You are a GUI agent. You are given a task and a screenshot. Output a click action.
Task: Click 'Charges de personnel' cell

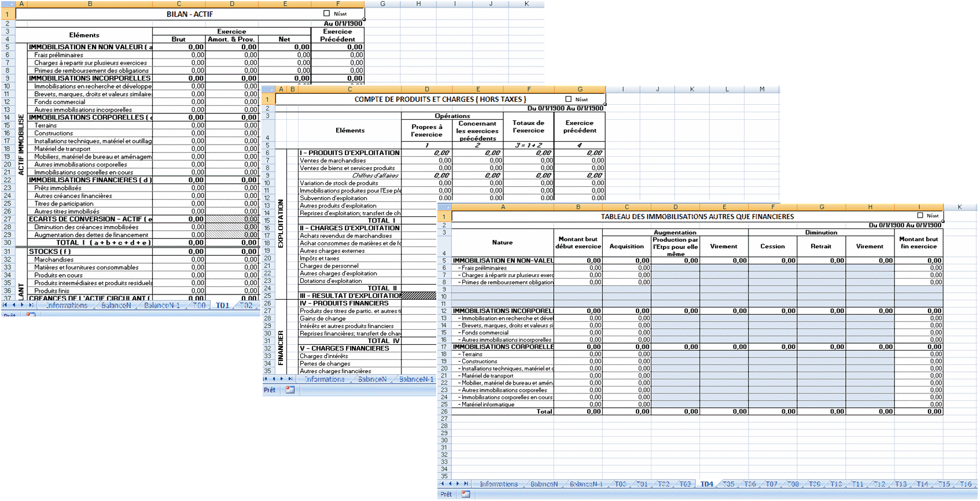(349, 266)
